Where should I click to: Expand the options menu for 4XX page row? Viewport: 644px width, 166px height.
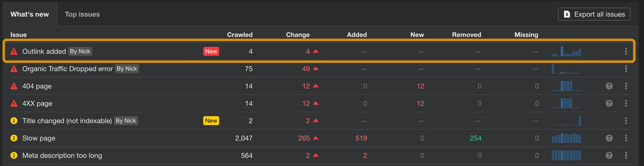[x=626, y=103]
